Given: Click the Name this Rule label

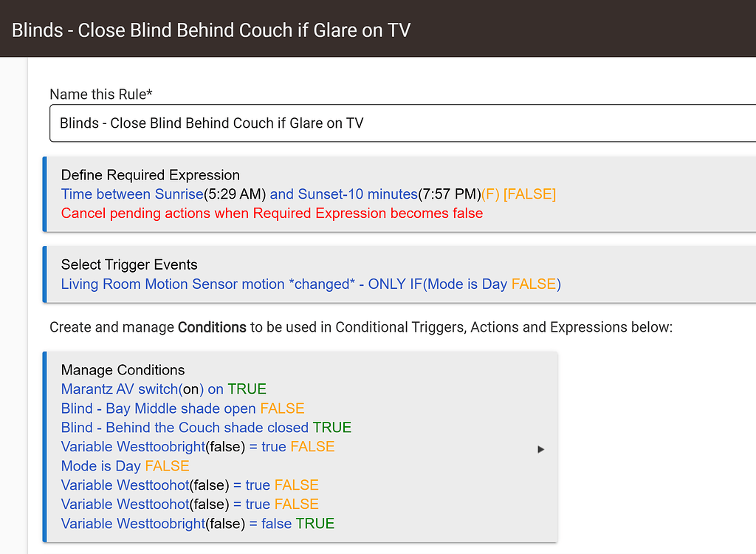Looking at the screenshot, I should [x=100, y=94].
